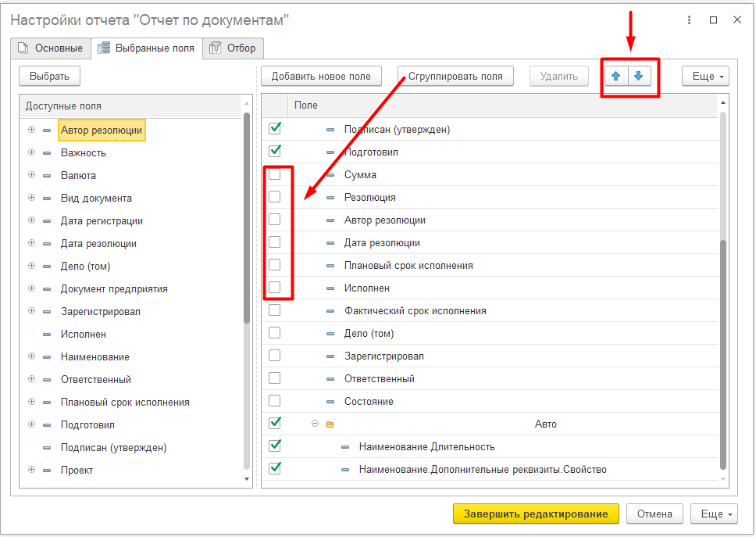Uncheck the Подготовил field checkbox

275,152
